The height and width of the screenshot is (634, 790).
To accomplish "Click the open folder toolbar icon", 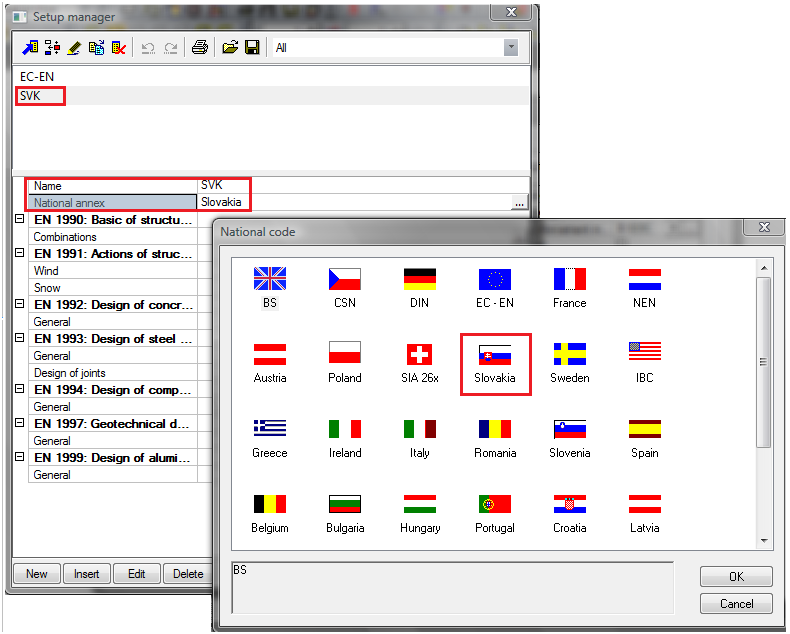I will (230, 48).
